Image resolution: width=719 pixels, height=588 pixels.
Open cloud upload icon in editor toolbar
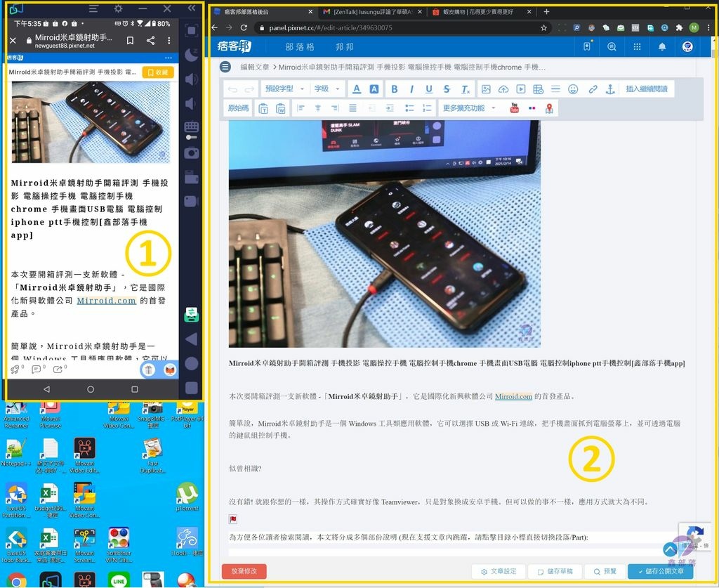(x=503, y=89)
